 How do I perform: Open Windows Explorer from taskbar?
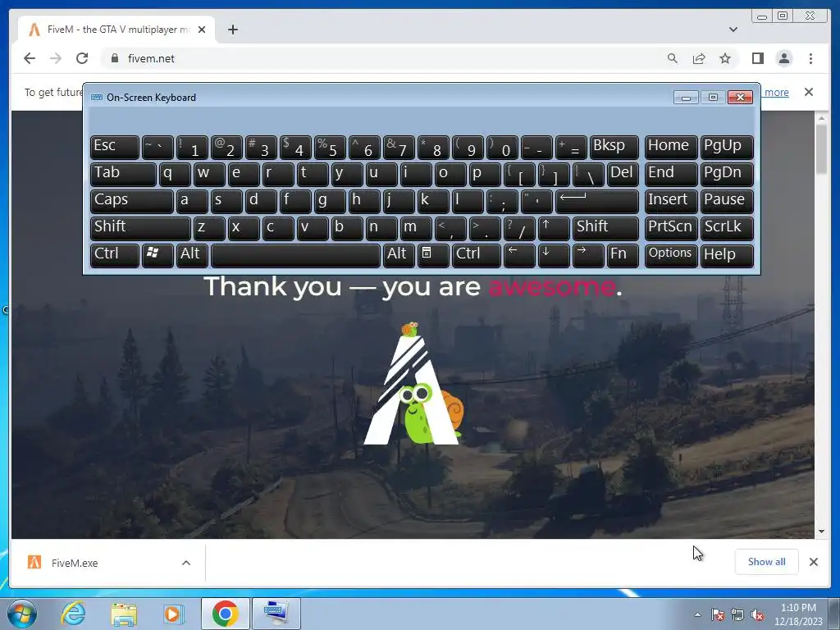tap(124, 614)
